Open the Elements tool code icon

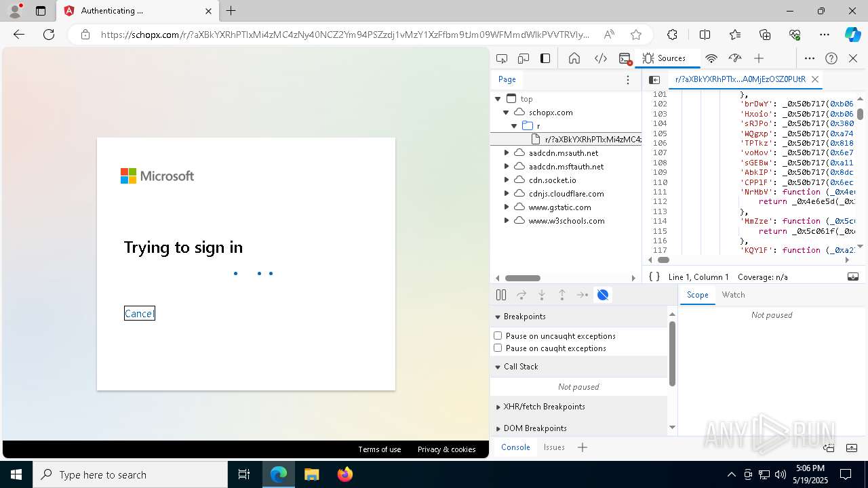pos(601,58)
